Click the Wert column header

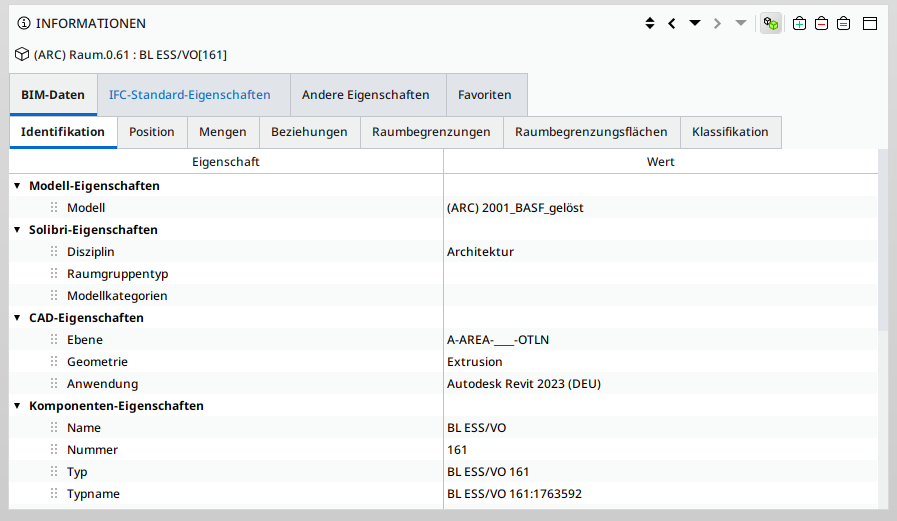(661, 162)
